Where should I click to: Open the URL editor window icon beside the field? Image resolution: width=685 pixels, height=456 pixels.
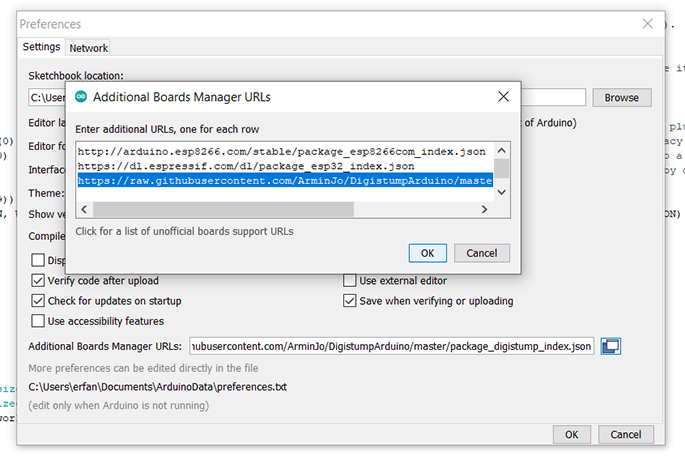(612, 346)
